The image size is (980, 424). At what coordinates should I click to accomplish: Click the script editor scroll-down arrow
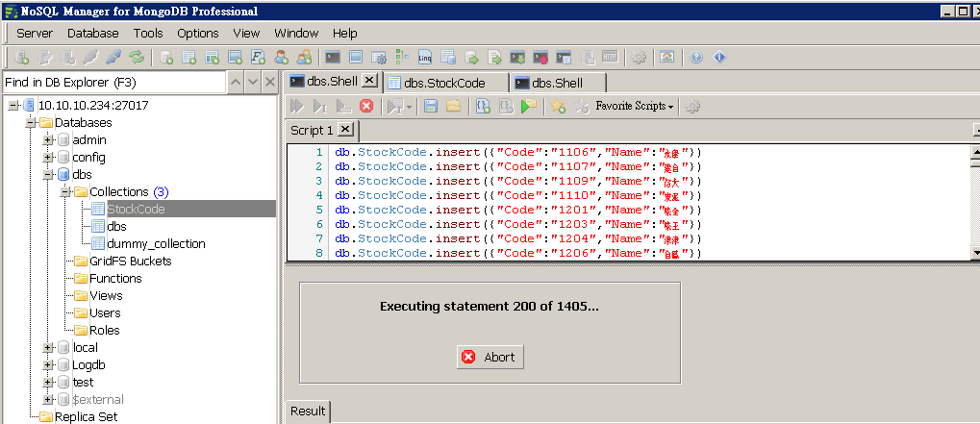coord(975,253)
